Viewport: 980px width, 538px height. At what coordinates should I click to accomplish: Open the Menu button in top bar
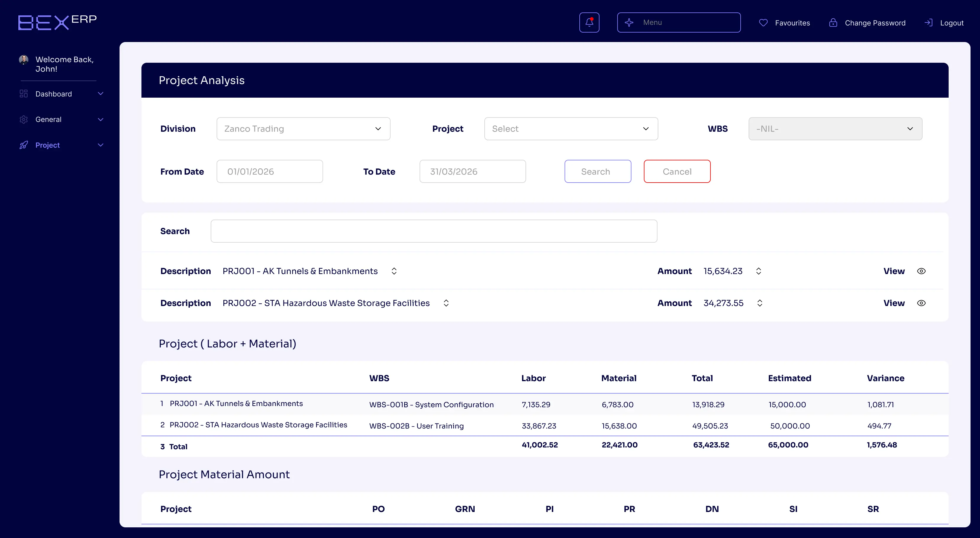pos(679,22)
